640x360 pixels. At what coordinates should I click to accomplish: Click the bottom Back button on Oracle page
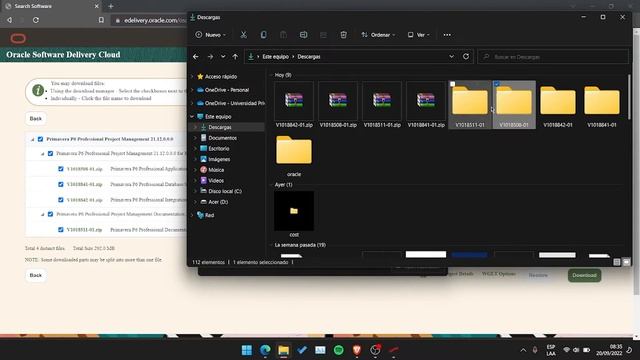click(x=36, y=275)
